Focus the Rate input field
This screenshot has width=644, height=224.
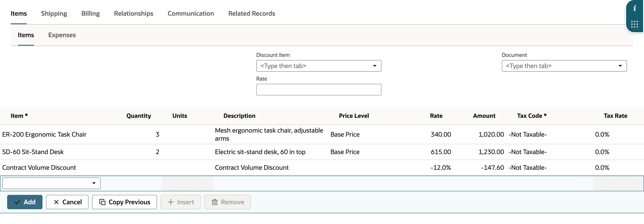point(318,90)
